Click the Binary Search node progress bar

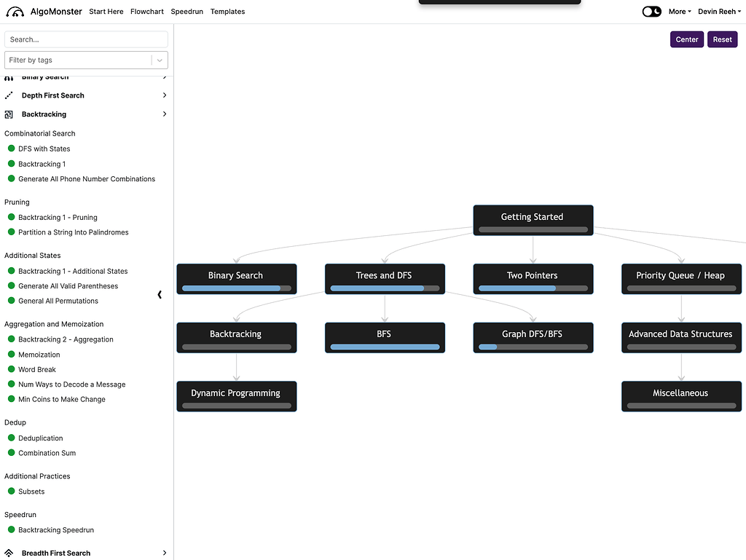[x=236, y=288]
